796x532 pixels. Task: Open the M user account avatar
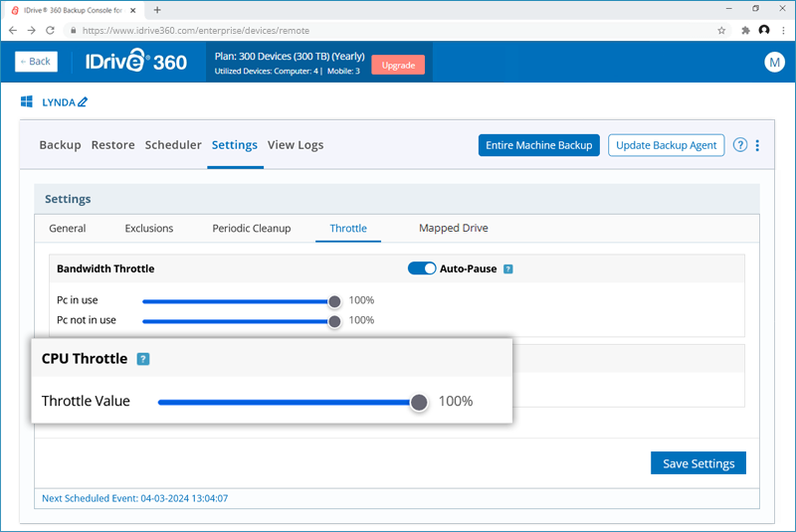coord(774,62)
